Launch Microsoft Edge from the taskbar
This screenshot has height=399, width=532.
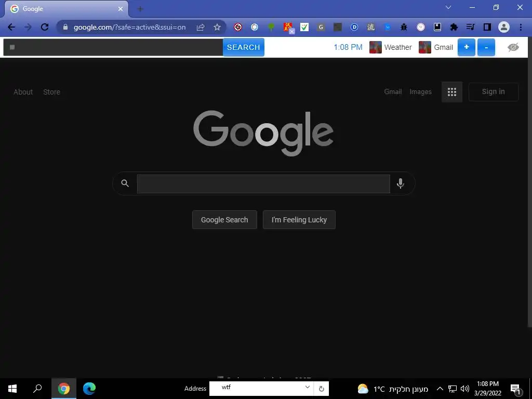(89, 389)
